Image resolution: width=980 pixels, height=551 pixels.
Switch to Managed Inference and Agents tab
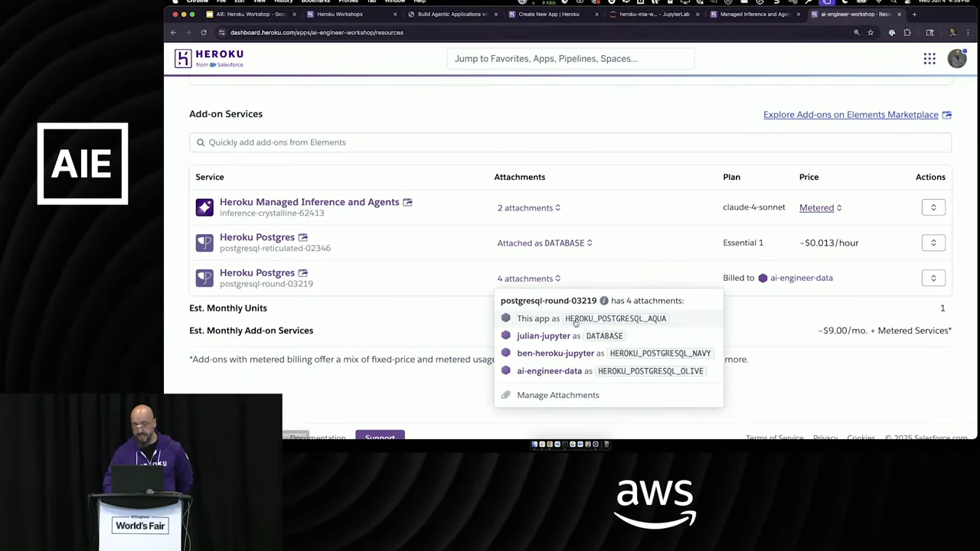(x=754, y=14)
